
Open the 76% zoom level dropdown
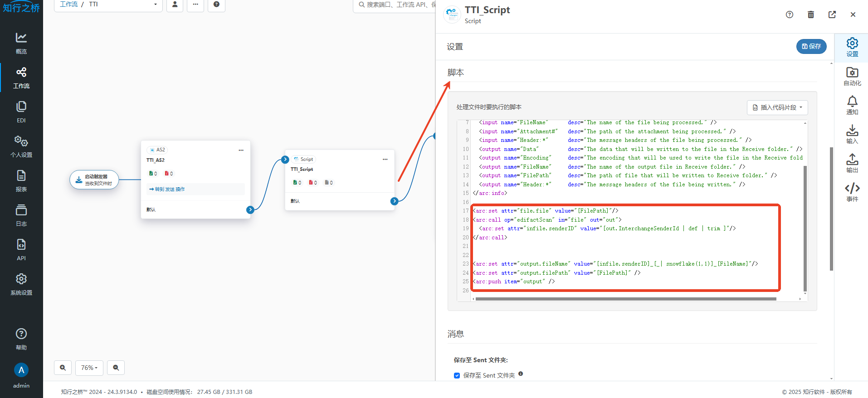pos(89,368)
